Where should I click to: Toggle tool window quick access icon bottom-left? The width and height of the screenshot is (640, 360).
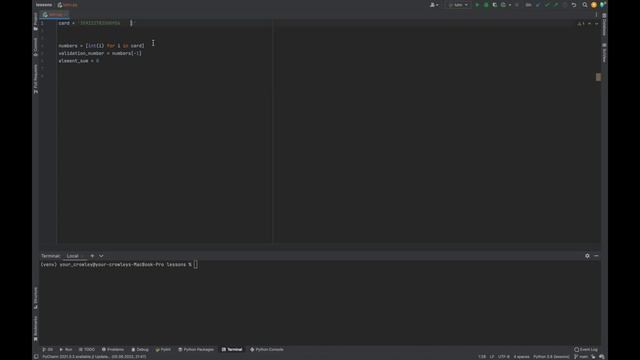[x=36, y=356]
